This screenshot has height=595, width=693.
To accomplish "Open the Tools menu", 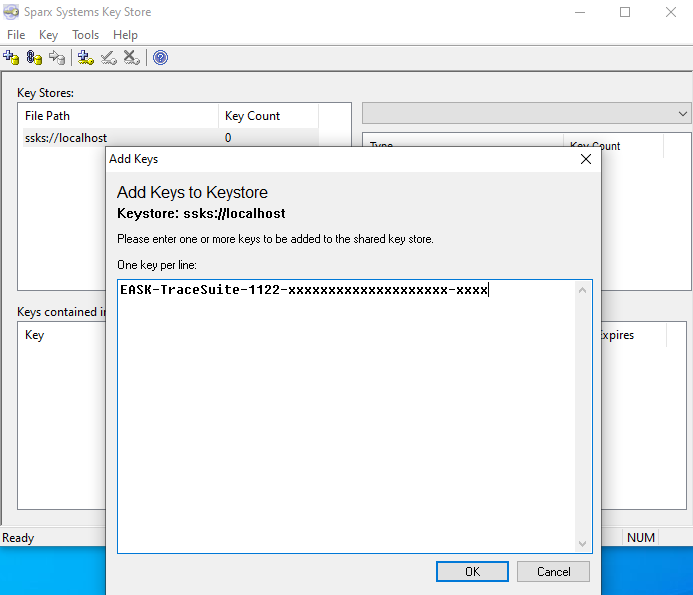I will click(x=86, y=35).
